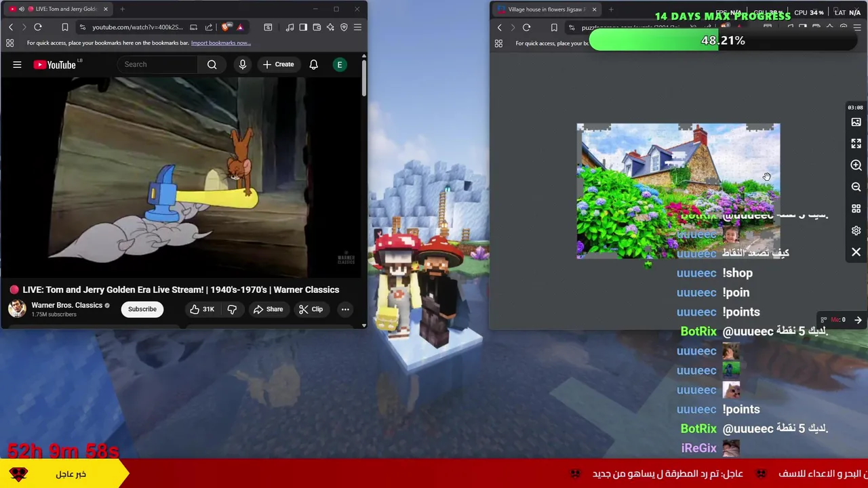
Task: Click the assembled jigsaw puzzle image
Action: click(x=678, y=190)
